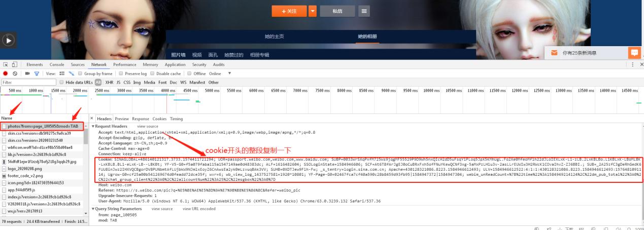Image resolution: width=644 pixels, height=230 pixels.
Task: Select the 56dfdf1ejw...jpg image request
Action: click(x=42, y=162)
